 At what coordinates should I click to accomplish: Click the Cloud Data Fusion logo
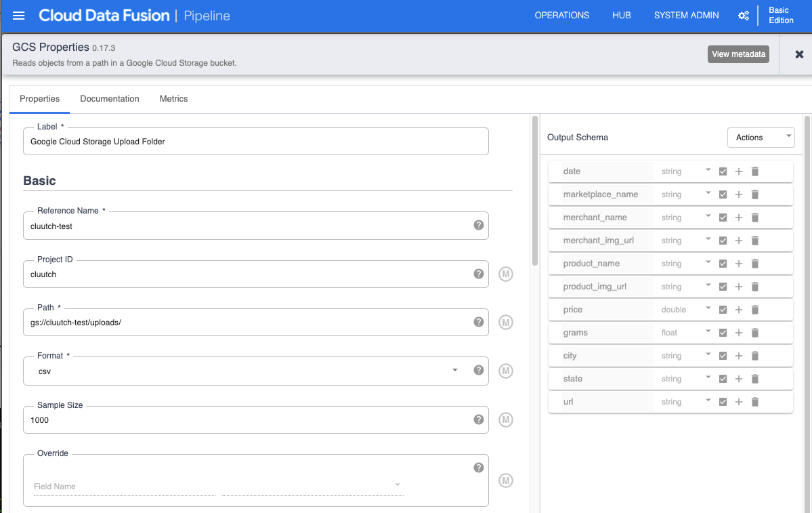(x=104, y=16)
